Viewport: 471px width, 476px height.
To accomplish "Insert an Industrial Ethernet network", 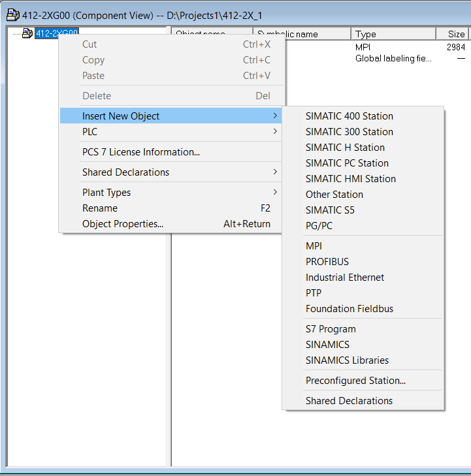I will pyautogui.click(x=363, y=277).
